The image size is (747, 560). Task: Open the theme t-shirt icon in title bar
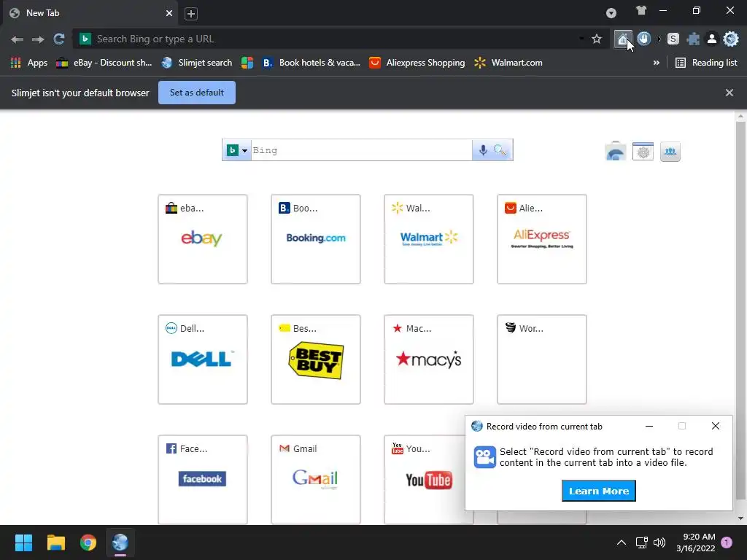[x=640, y=10]
